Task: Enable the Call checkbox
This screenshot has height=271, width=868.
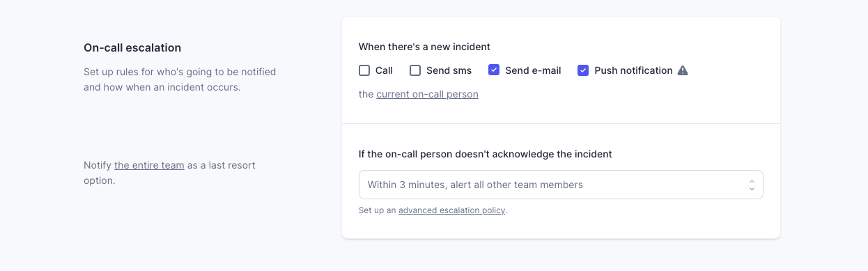Action: 364,70
